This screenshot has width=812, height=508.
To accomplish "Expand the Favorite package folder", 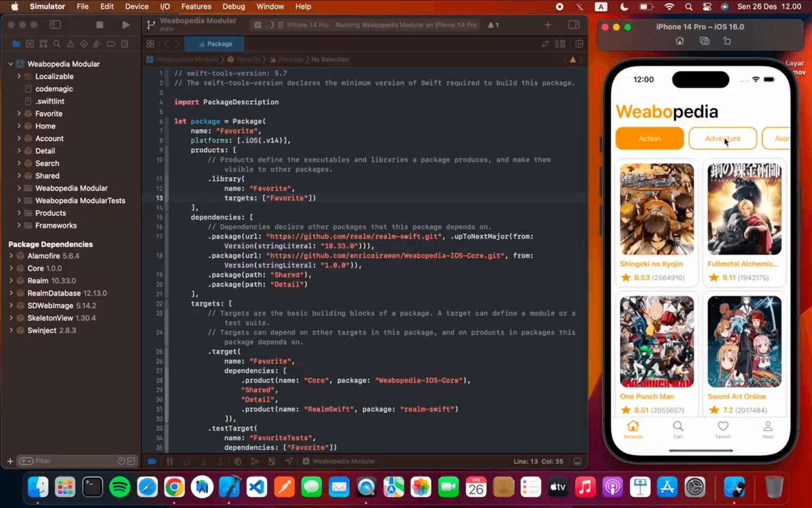I will pos(19,113).
